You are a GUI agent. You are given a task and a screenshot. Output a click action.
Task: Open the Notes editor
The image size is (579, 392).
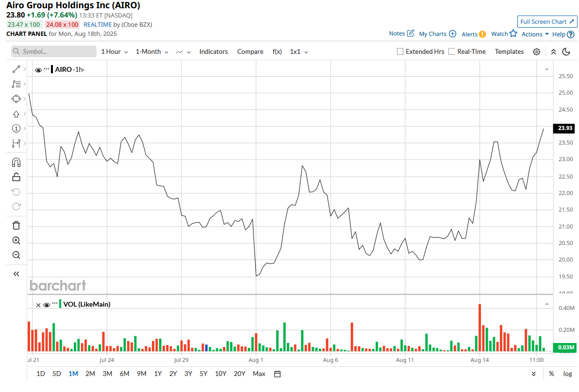[401, 33]
